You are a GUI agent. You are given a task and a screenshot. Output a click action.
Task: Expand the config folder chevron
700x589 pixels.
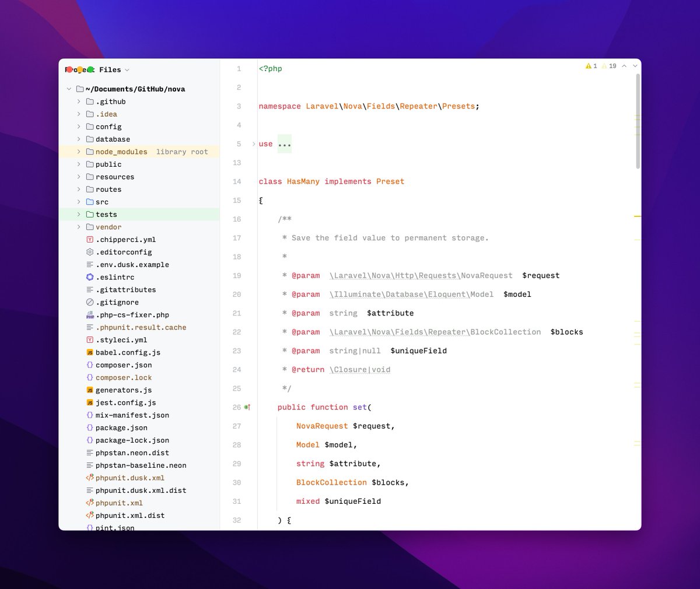(x=79, y=127)
